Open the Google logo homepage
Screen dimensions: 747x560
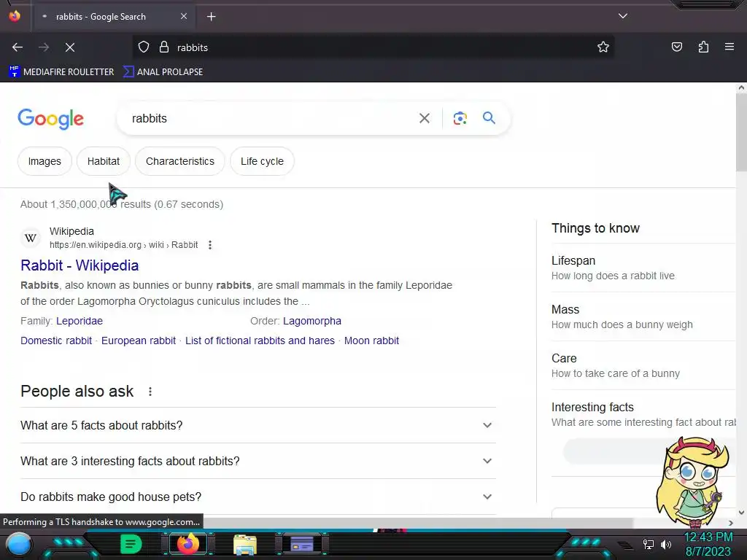point(50,119)
